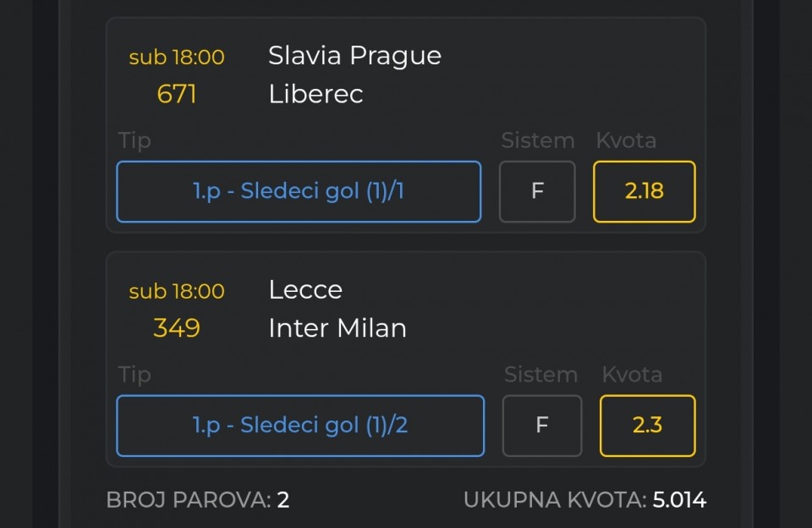Toggle system F for Slavia Prague match
Screen dimensions: 812x528
coord(537,191)
